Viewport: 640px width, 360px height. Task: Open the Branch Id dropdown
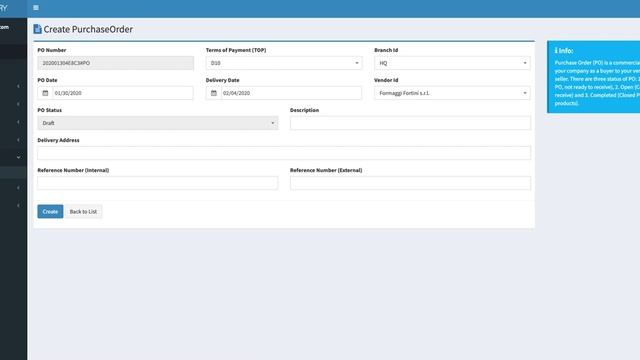tap(452, 63)
